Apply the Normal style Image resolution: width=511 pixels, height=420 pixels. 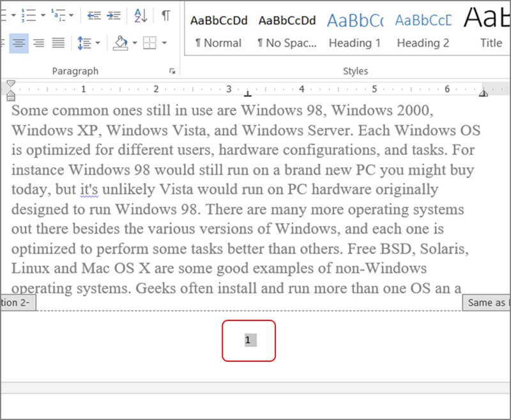point(218,31)
